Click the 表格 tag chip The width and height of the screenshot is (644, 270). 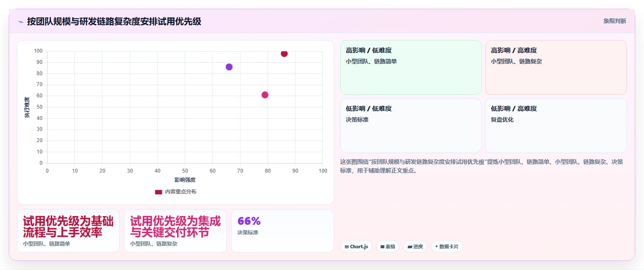[x=388, y=247]
